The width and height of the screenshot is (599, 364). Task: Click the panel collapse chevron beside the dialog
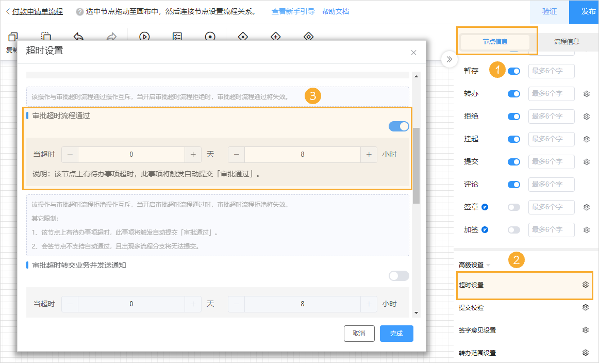tap(449, 59)
